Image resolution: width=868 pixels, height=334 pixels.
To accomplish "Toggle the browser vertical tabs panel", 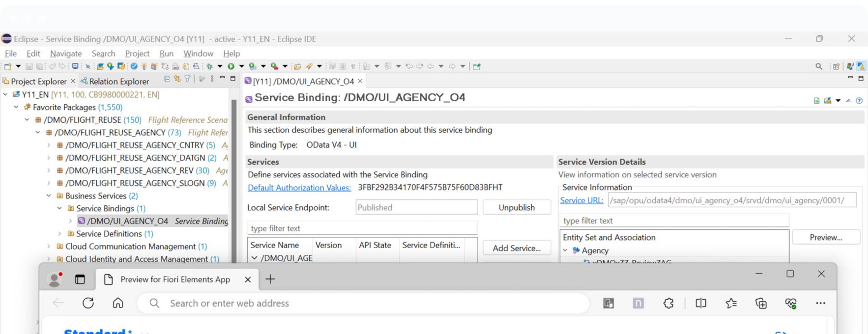I will 80,279.
